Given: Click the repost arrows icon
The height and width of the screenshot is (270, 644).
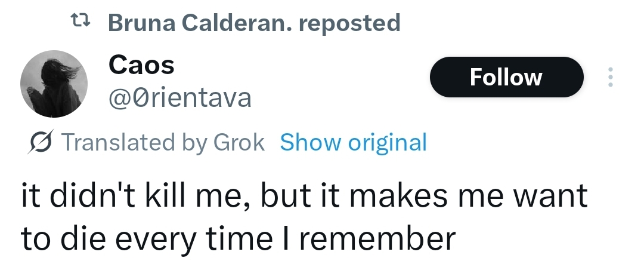Looking at the screenshot, I should click(79, 23).
